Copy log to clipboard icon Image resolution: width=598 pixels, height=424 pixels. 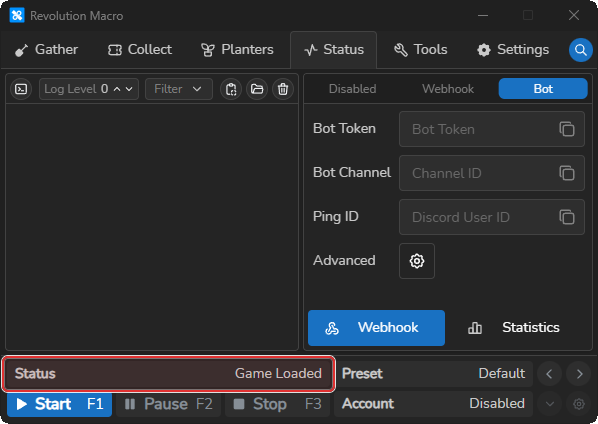(231, 89)
